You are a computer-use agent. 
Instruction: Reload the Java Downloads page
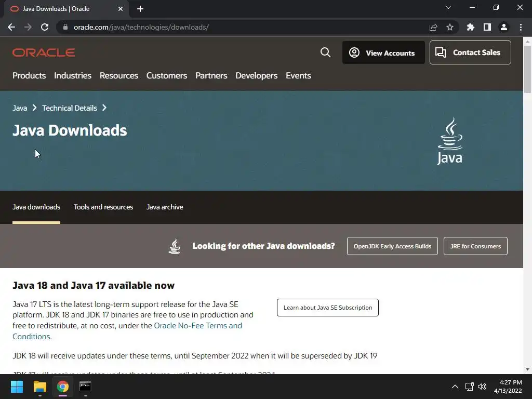[45, 27]
